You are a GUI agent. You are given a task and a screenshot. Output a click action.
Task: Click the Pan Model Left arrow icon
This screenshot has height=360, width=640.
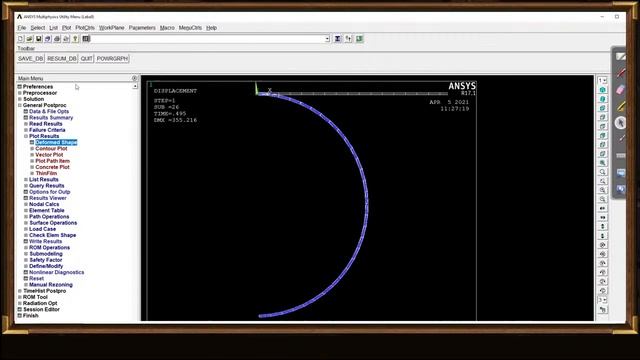coord(602,208)
